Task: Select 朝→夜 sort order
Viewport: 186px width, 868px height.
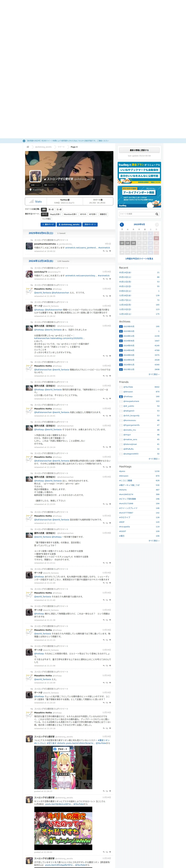Action: (51, 210)
